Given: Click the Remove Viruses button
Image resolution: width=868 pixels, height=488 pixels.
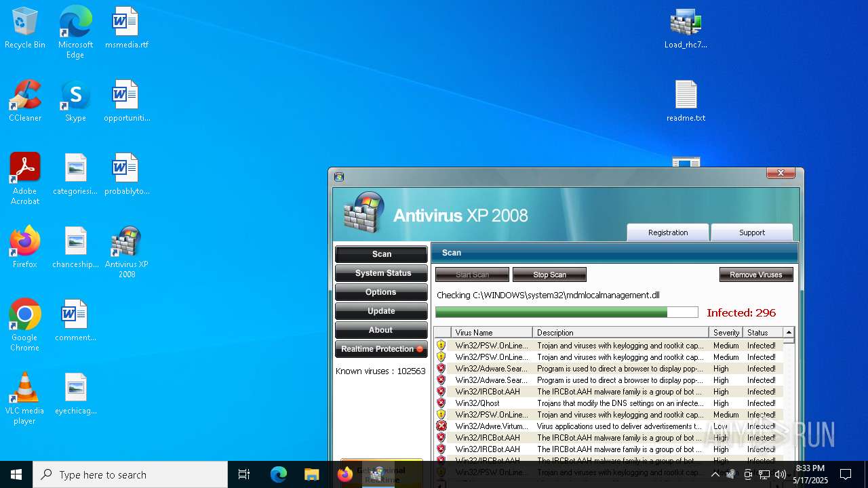Looking at the screenshot, I should [x=756, y=274].
